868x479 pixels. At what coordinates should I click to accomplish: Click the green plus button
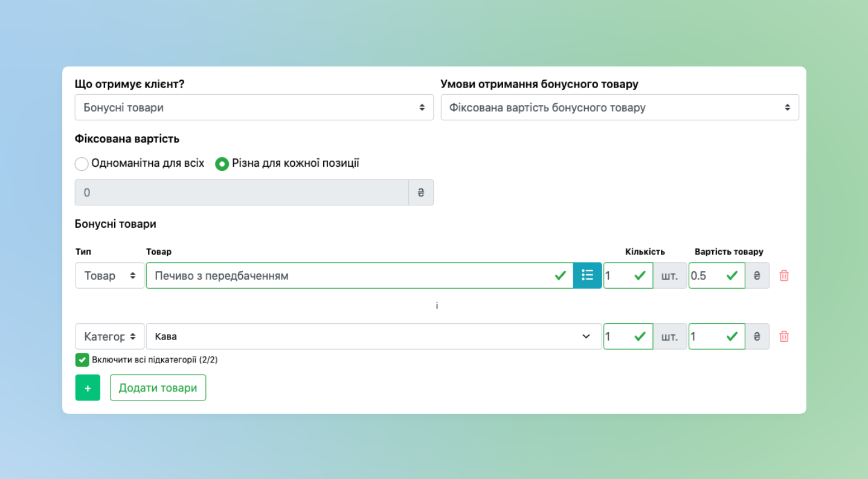pyautogui.click(x=88, y=388)
